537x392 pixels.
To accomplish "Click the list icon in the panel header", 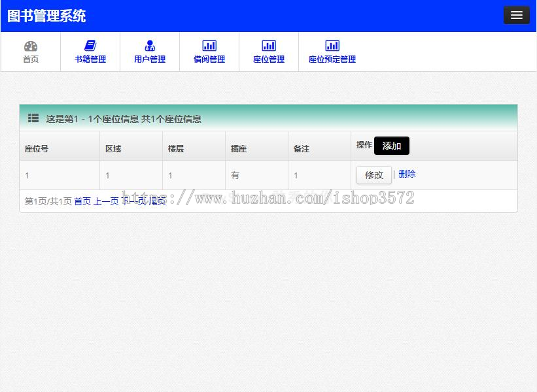I will coord(33,118).
